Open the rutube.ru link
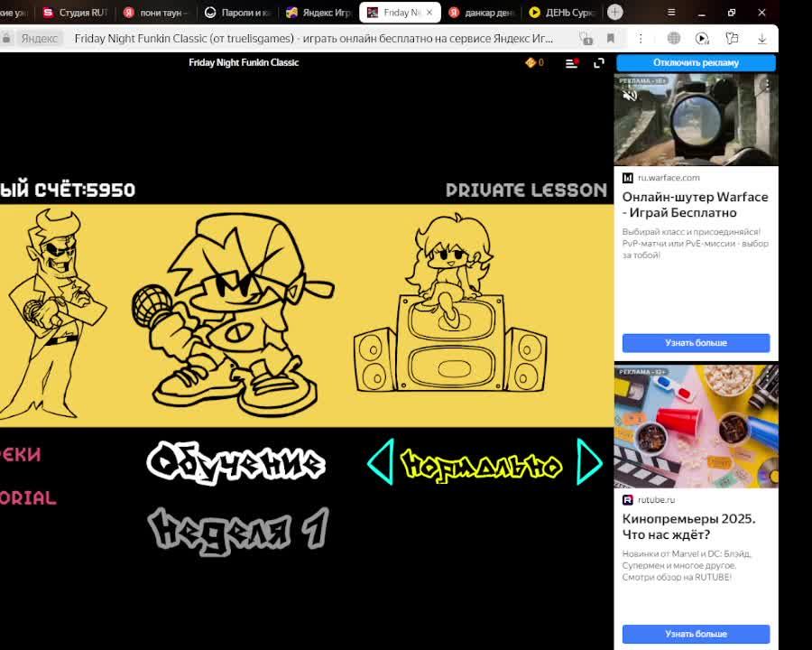Viewport: 812px width, 650px height. tap(656, 499)
